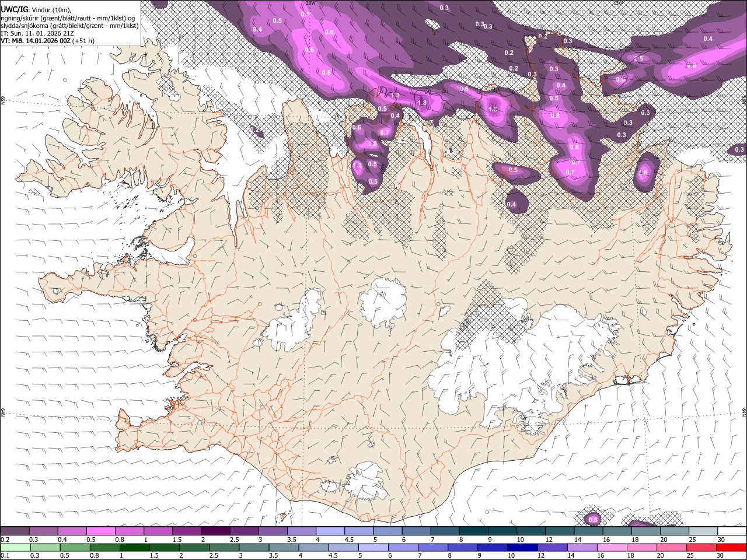Click the '1.0' precipitation value on the map
747x560 pixels.
click(x=372, y=144)
